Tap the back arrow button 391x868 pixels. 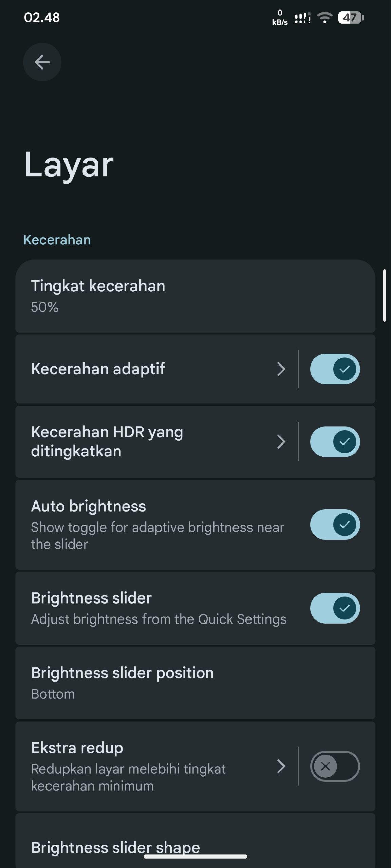(x=42, y=62)
